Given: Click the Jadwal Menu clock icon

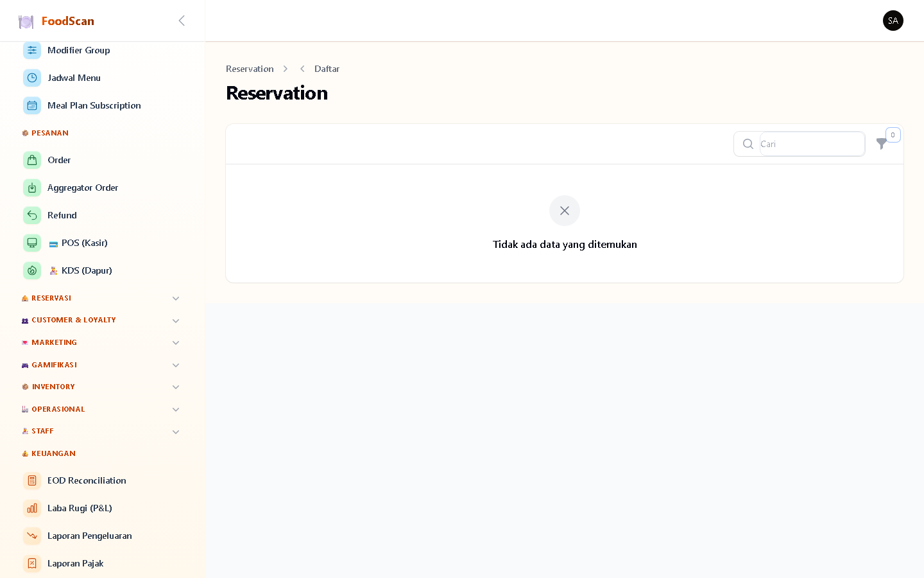Looking at the screenshot, I should click(32, 78).
